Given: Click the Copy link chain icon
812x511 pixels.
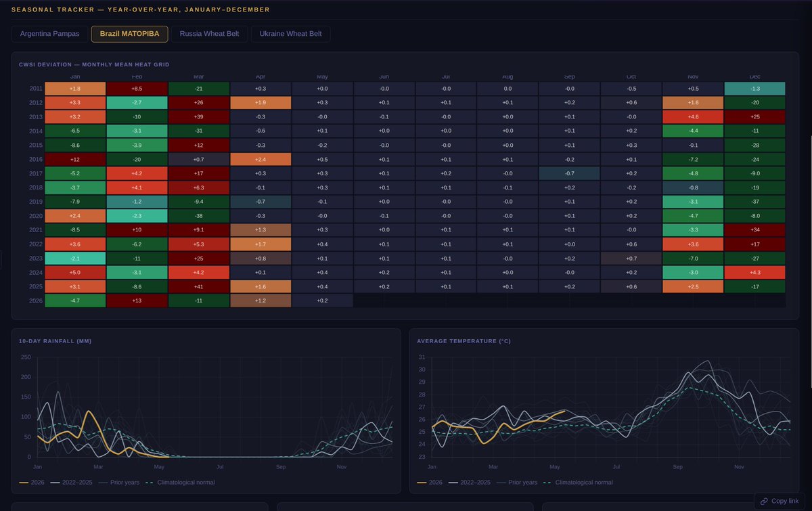Looking at the screenshot, I should coord(764,501).
